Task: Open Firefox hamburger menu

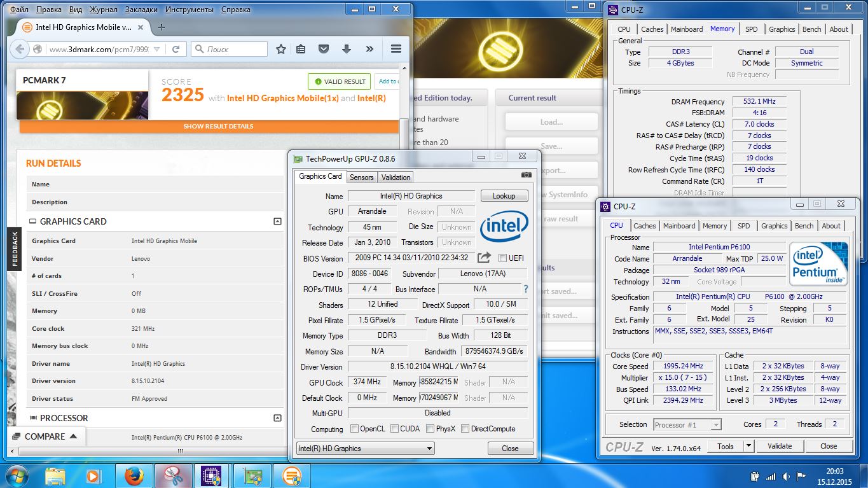Action: coord(396,49)
